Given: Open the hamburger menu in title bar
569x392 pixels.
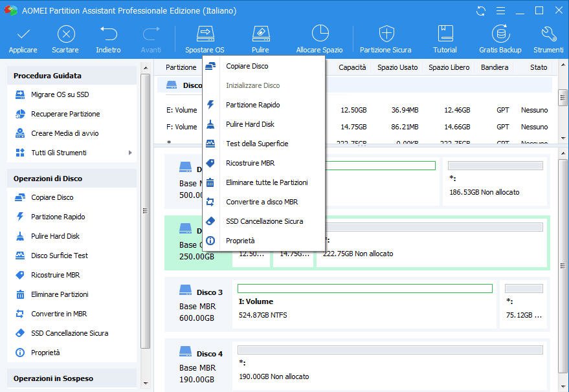Looking at the screenshot, I should pyautogui.click(x=500, y=11).
